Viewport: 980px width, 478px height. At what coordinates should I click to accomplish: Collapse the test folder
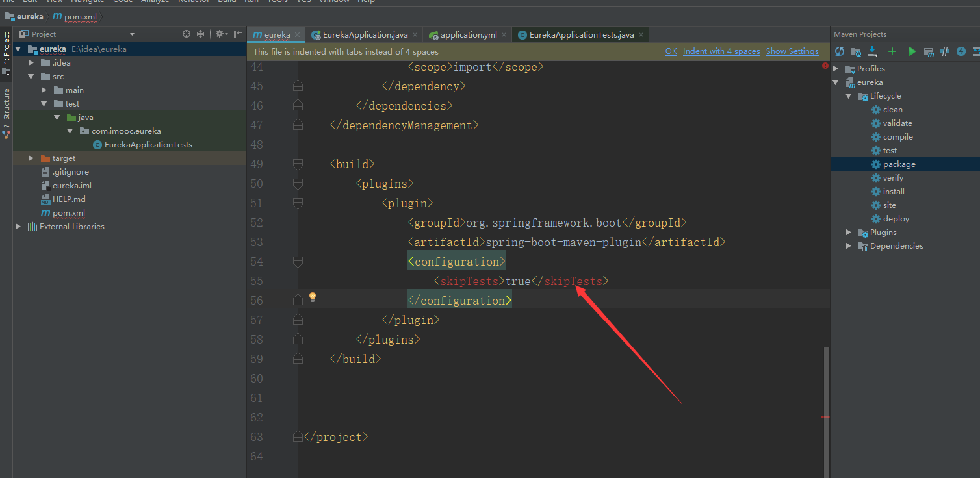pos(44,103)
